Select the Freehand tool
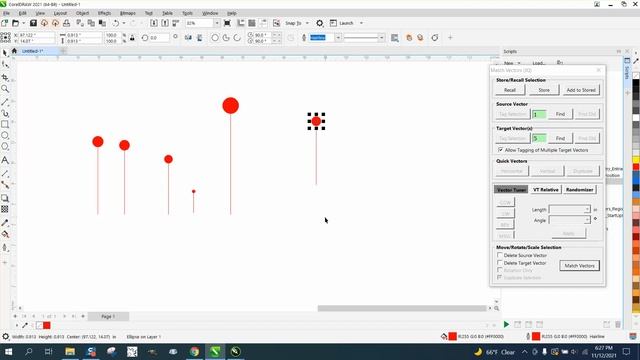Image resolution: width=640 pixels, height=360 pixels. tap(5, 102)
